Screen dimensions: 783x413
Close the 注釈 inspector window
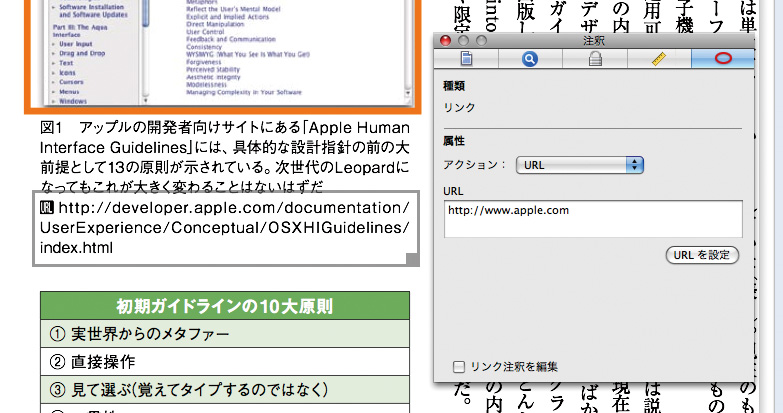tap(445, 40)
